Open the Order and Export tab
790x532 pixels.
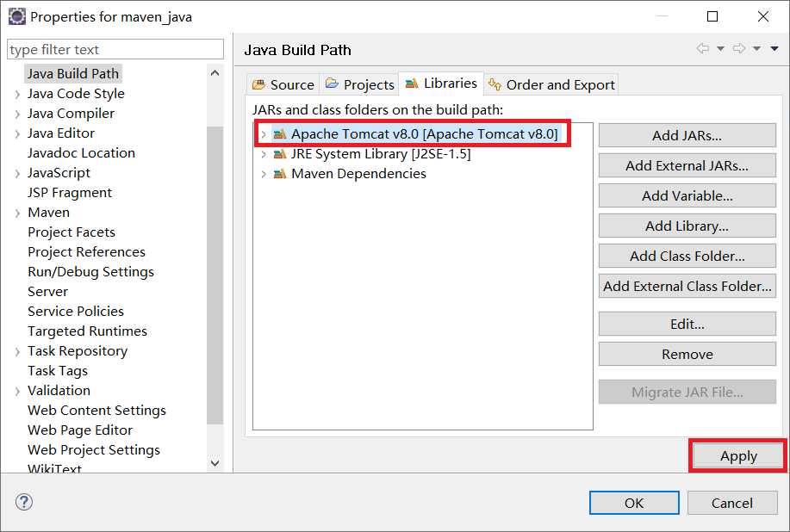click(551, 84)
